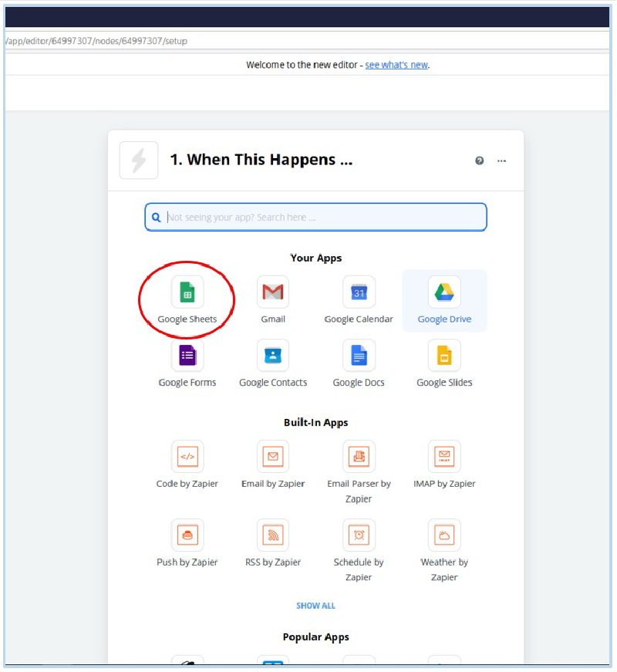617x672 pixels.
Task: Open the three-dot step options menu
Action: (x=502, y=160)
